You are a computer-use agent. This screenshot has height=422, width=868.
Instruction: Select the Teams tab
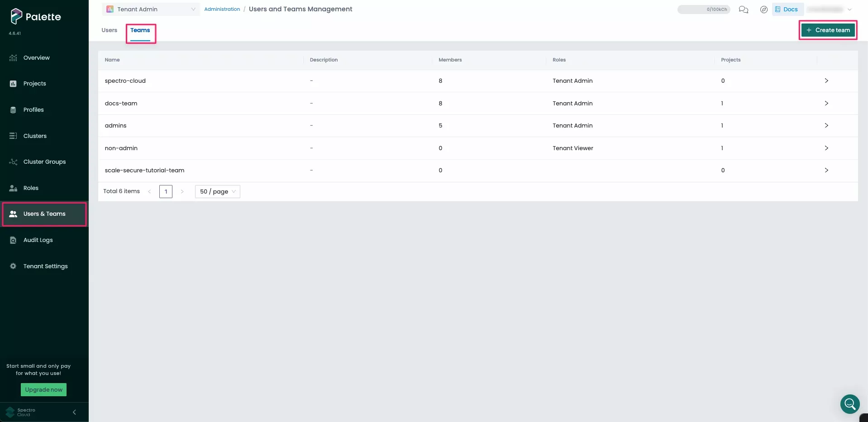coord(140,30)
